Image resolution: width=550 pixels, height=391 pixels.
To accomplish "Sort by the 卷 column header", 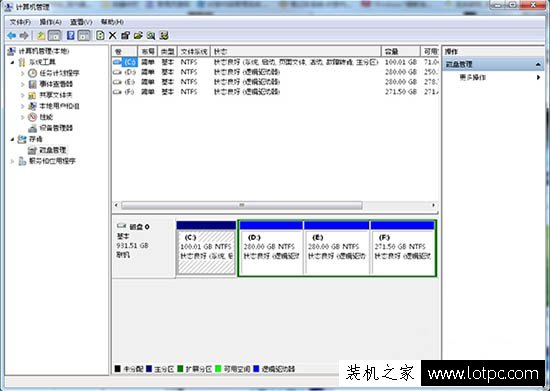I will (x=125, y=52).
